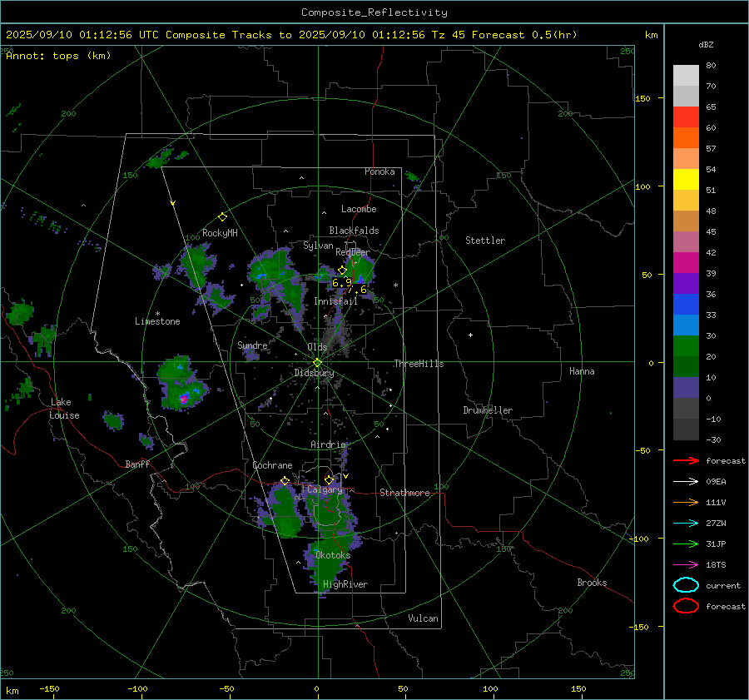
Task: Select the cyan 27ZW arrow legend icon
Action: 686,524
